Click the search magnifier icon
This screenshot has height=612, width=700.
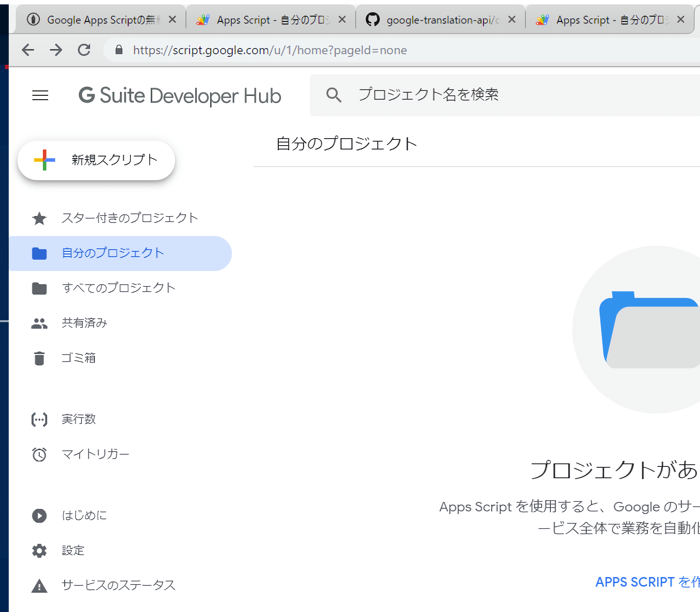[333, 95]
